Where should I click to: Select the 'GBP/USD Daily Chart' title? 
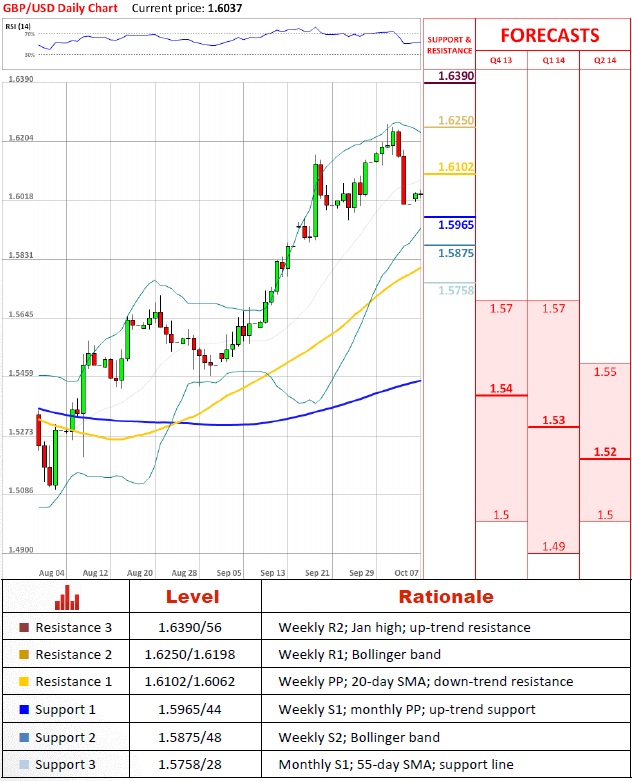pyautogui.click(x=60, y=8)
